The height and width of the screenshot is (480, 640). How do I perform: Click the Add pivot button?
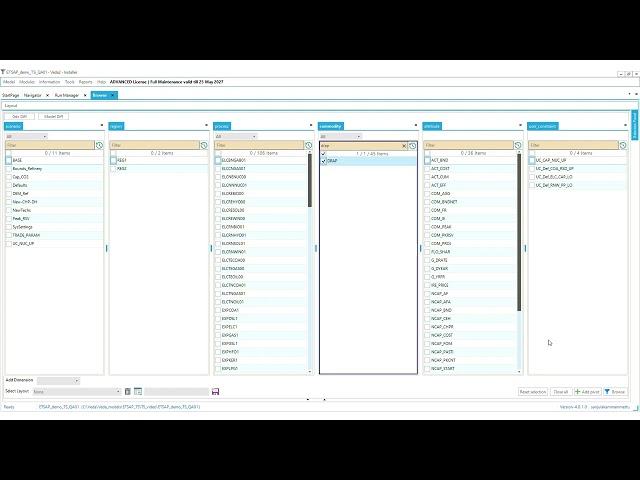tap(588, 392)
